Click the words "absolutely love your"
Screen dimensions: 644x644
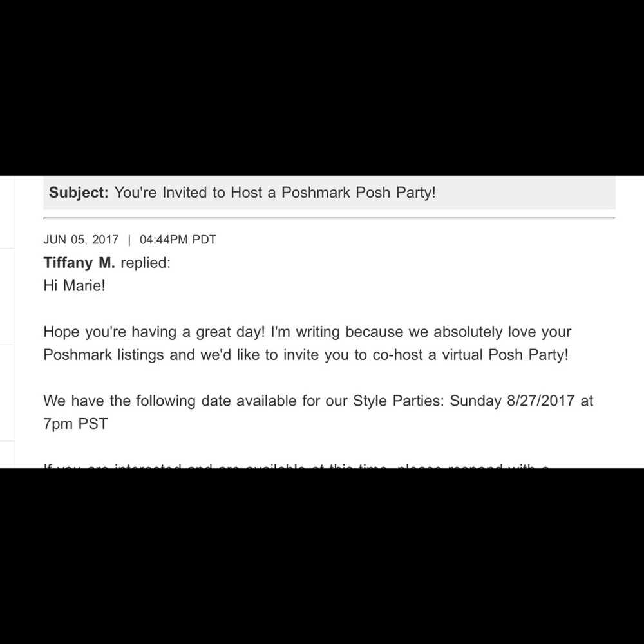click(x=502, y=332)
